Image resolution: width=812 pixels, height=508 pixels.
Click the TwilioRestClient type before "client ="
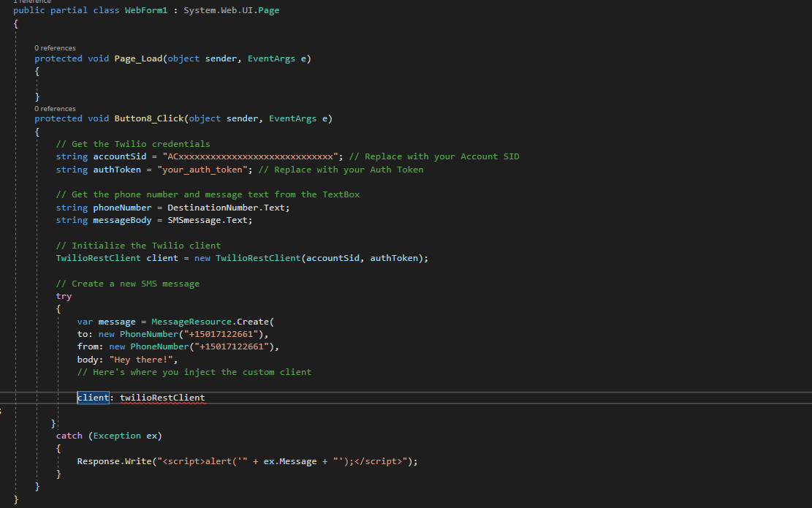click(x=99, y=258)
